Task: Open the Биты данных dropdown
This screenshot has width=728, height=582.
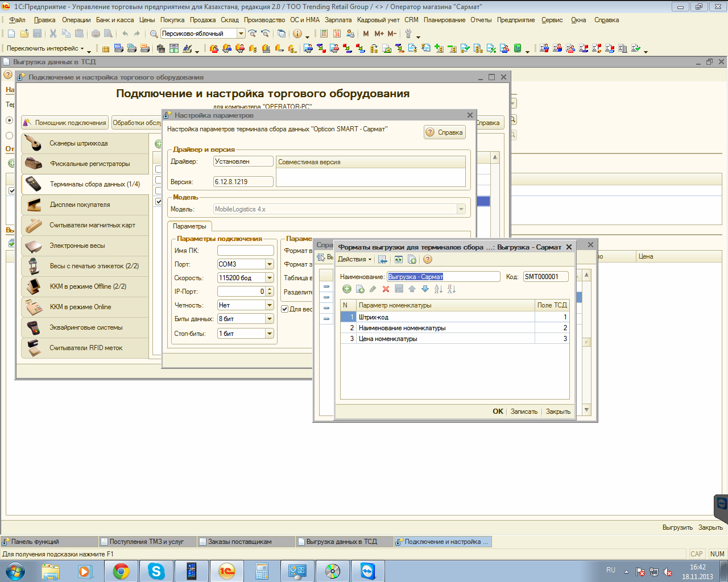Action: [270, 319]
